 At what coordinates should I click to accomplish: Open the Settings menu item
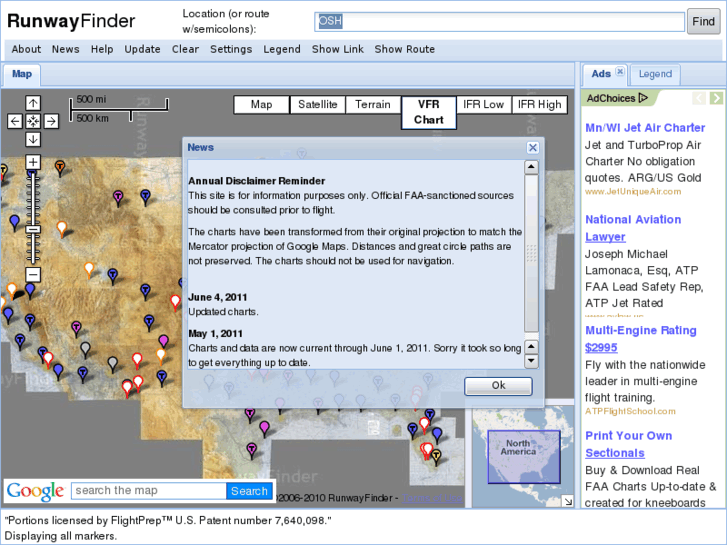(x=231, y=49)
